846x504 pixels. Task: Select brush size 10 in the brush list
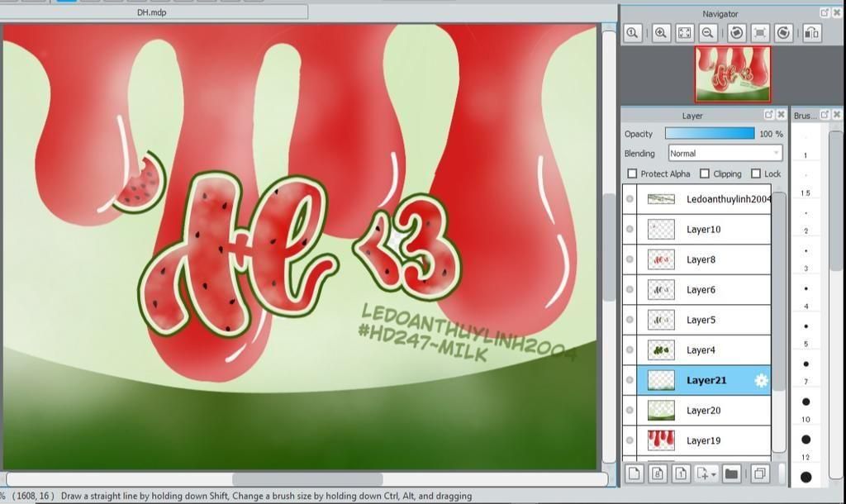(806, 402)
